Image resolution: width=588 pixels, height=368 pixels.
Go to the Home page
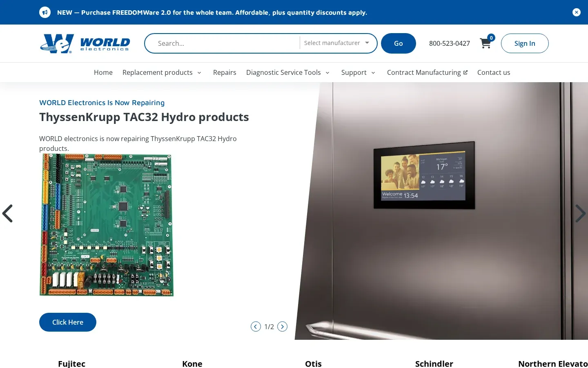(x=103, y=72)
